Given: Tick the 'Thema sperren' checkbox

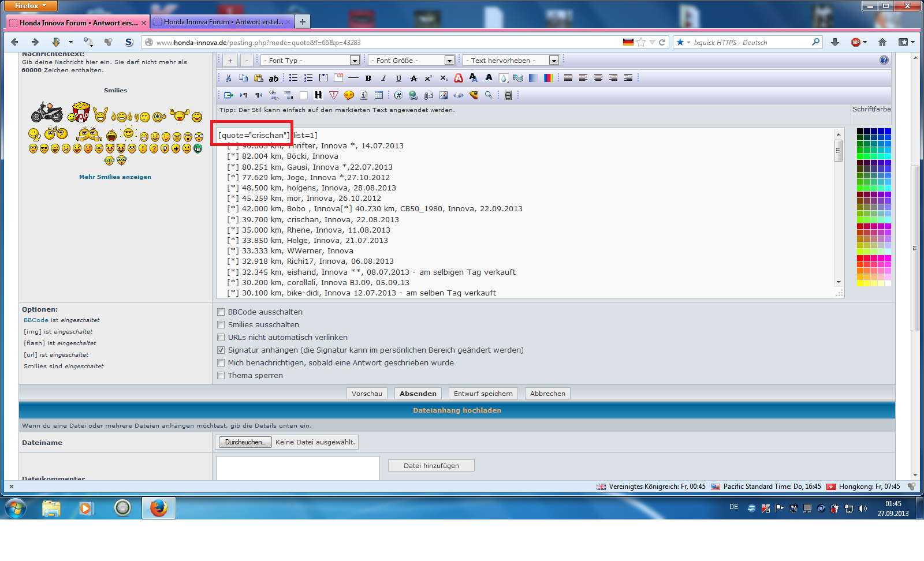Looking at the screenshot, I should tap(221, 376).
